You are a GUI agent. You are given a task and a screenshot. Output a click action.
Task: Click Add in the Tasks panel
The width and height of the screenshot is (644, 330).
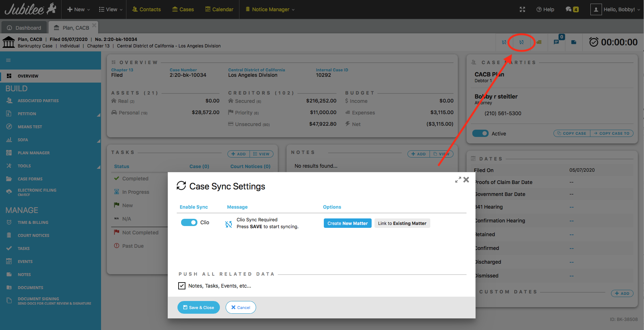pyautogui.click(x=238, y=154)
